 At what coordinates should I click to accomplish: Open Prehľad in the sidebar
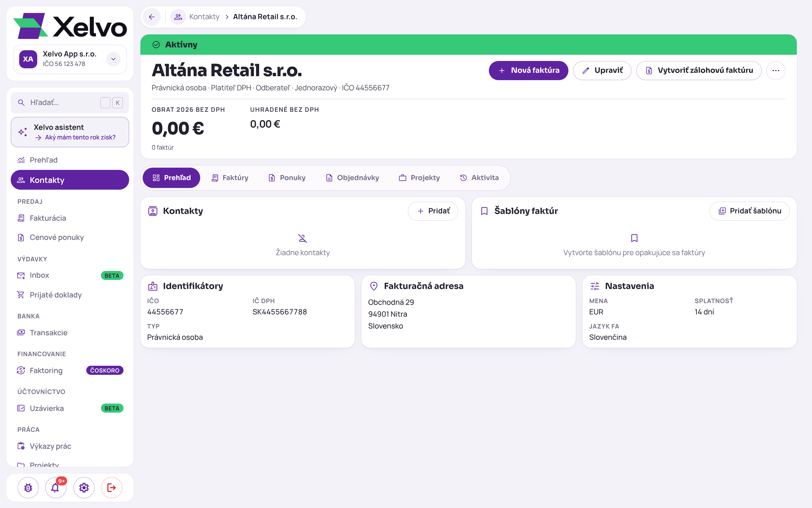click(70, 160)
